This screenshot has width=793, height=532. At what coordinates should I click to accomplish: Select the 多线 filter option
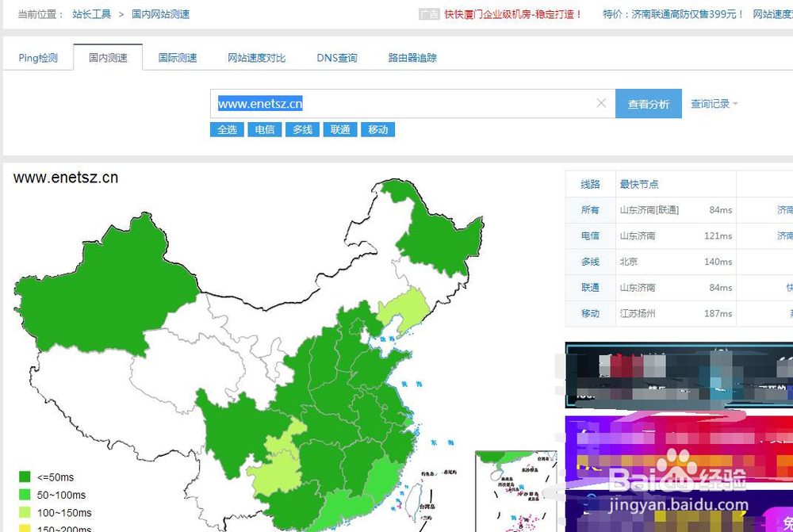click(302, 129)
